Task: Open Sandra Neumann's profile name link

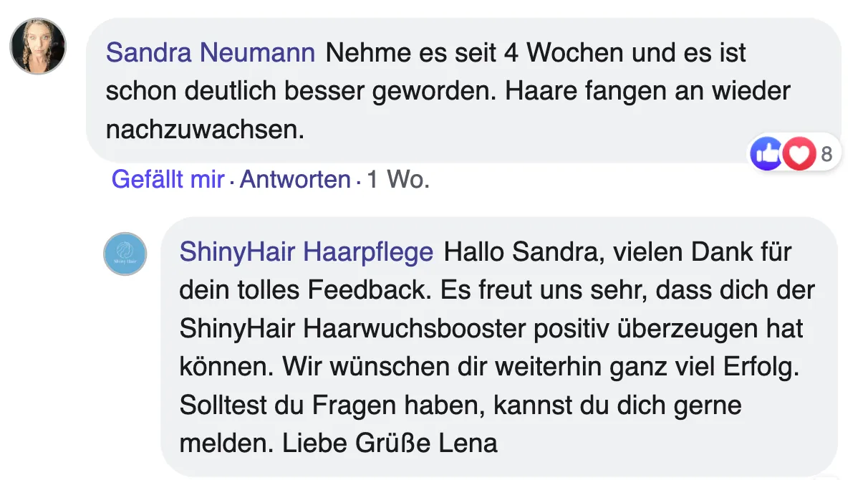Action: (211, 53)
